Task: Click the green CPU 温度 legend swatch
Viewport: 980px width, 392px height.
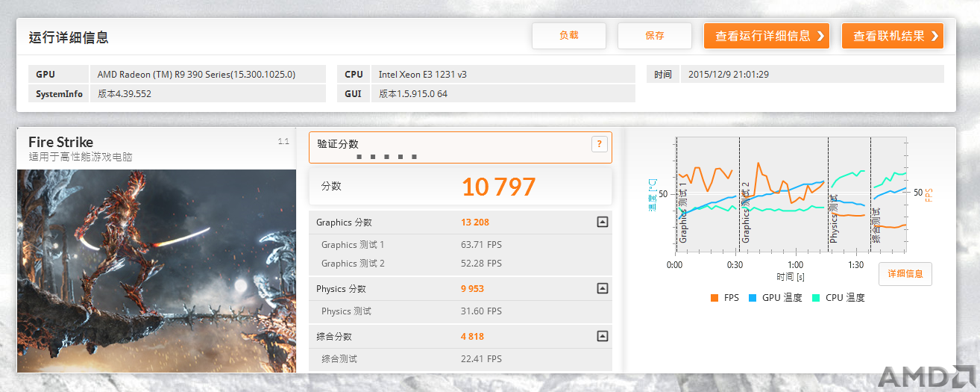Action: click(x=815, y=297)
